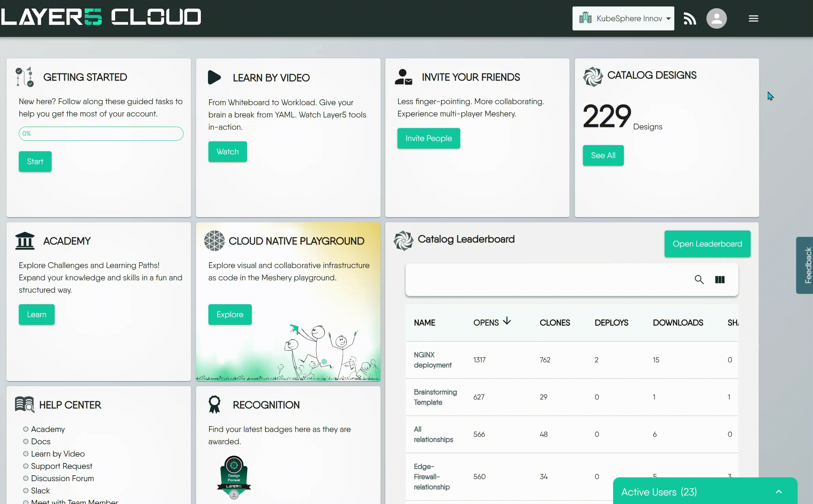Open Docs link in Help Center

pos(41,442)
